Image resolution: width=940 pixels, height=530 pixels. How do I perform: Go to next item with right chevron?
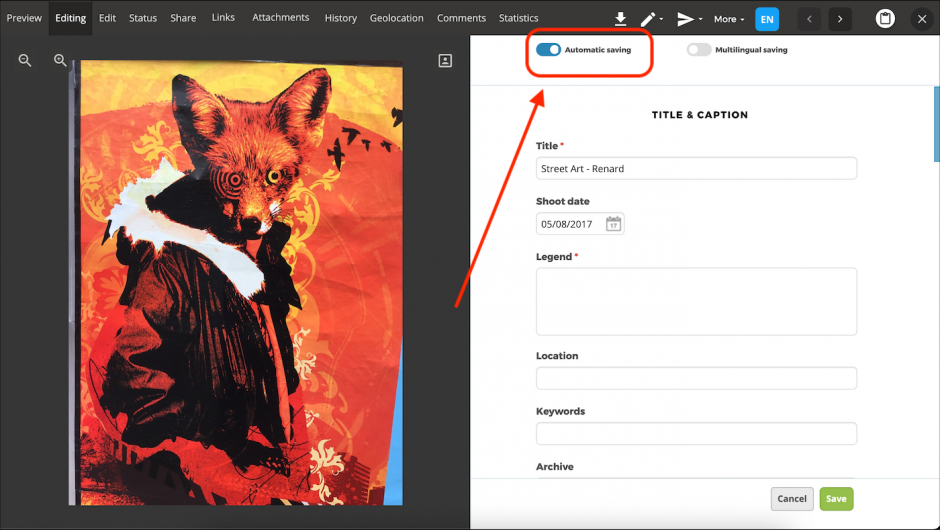pyautogui.click(x=840, y=19)
